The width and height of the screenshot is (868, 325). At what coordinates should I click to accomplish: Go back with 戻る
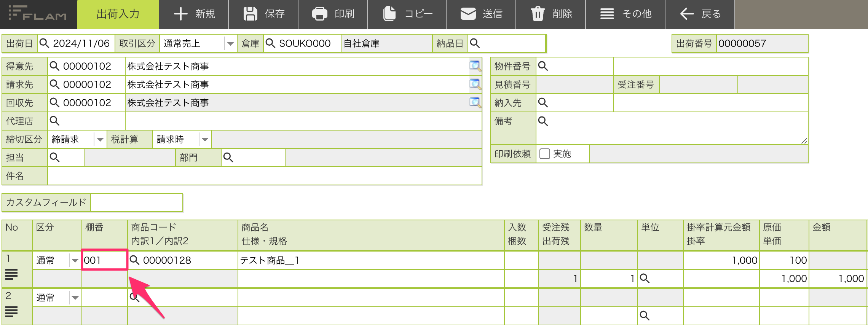click(x=700, y=14)
